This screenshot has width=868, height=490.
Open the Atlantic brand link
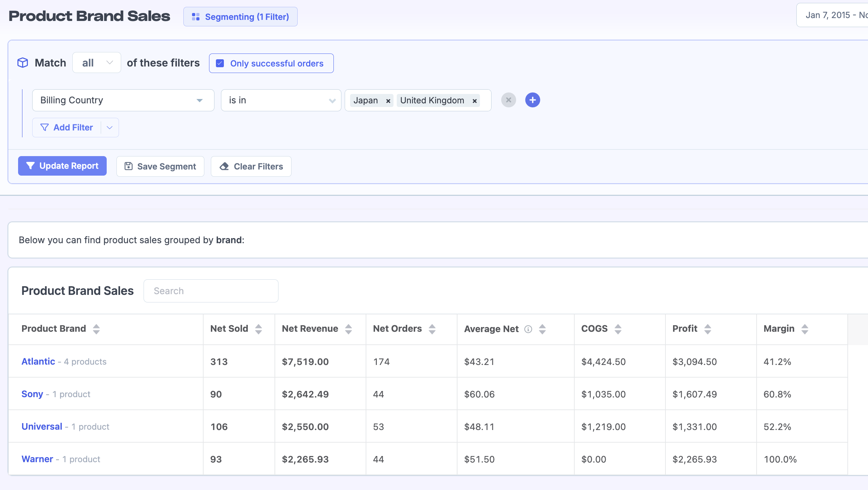[x=38, y=361]
